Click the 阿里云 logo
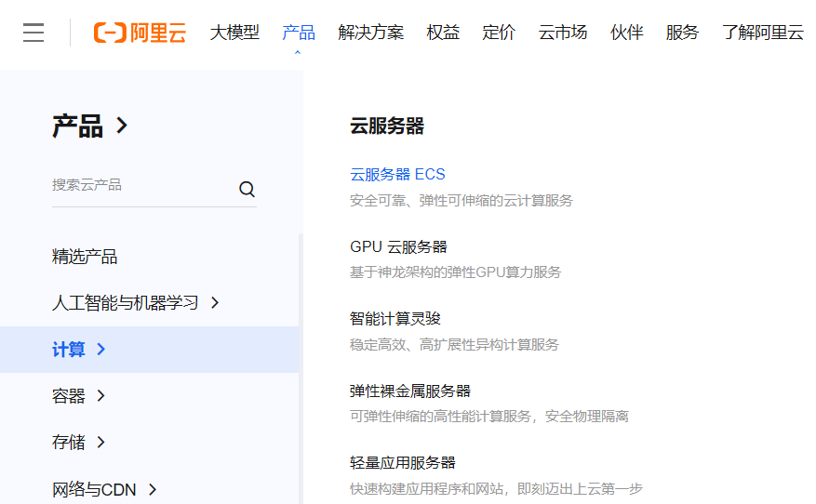Viewport: 816px width, 504px height. coord(140,33)
